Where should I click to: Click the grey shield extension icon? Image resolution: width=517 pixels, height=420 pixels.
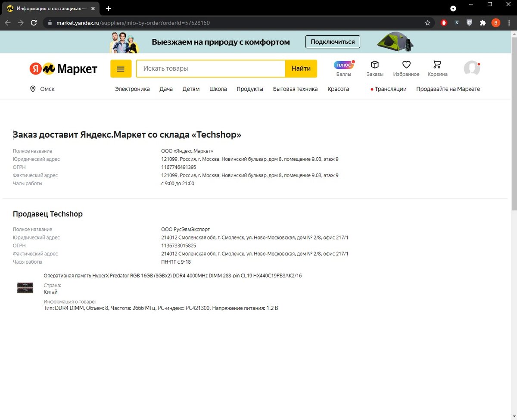pos(469,23)
